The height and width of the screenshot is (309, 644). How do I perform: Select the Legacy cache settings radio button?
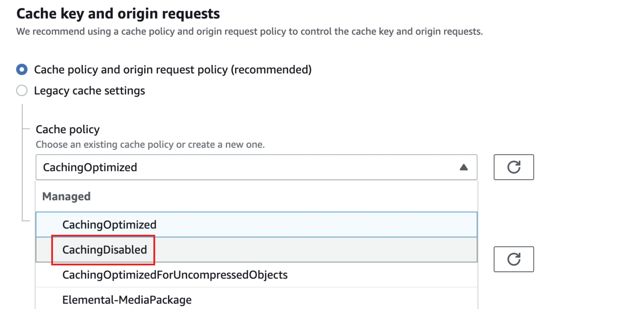point(22,91)
